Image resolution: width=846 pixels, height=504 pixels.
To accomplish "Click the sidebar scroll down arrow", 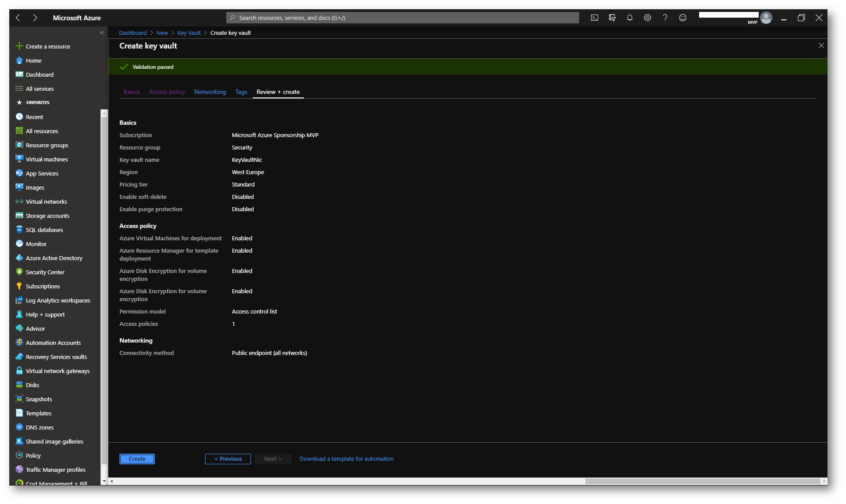I will pyautogui.click(x=104, y=481).
